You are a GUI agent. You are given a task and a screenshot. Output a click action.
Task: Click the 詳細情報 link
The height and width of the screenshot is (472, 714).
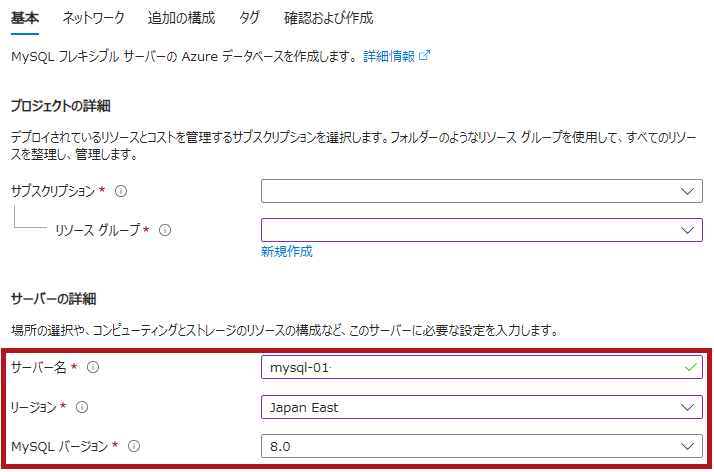(388, 57)
